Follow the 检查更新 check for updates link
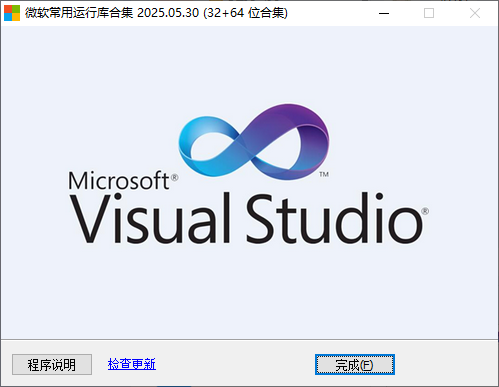This screenshot has height=387, width=499. coord(132,364)
